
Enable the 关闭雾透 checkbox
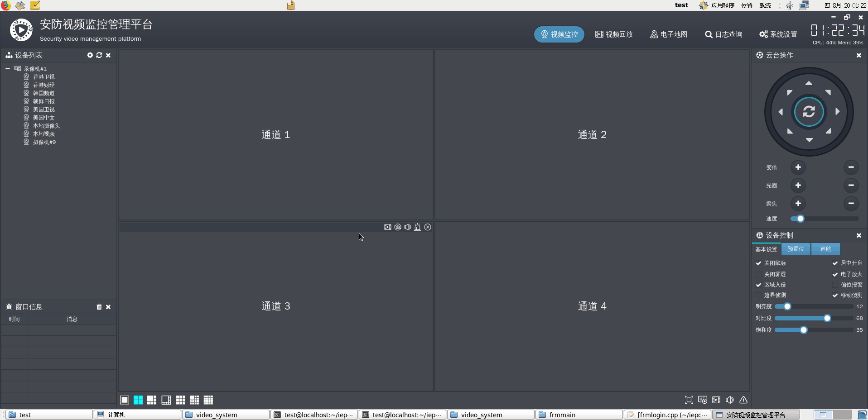click(759, 274)
